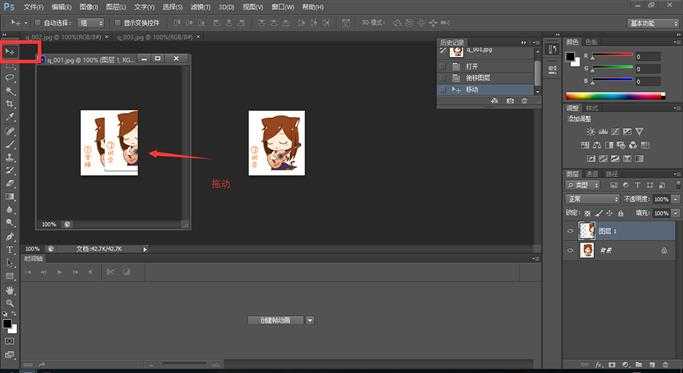Open the 窗口 menu
This screenshot has height=373, width=683.
coord(283,7)
